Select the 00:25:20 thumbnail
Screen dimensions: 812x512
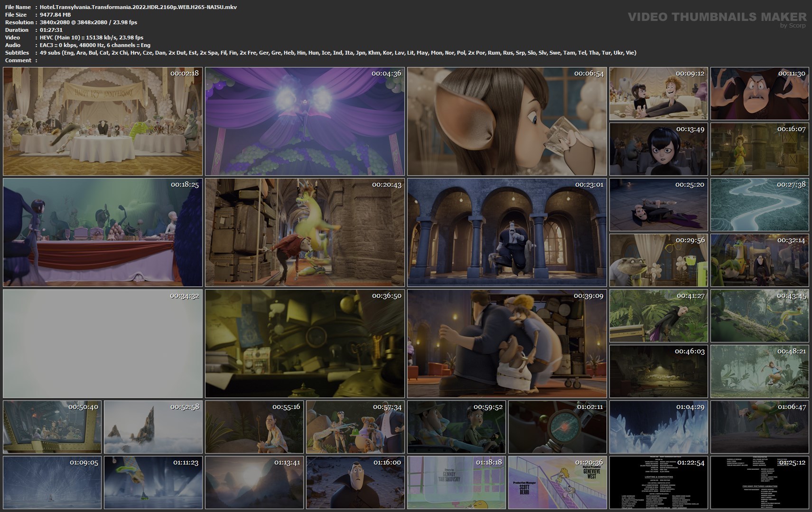[x=658, y=205]
